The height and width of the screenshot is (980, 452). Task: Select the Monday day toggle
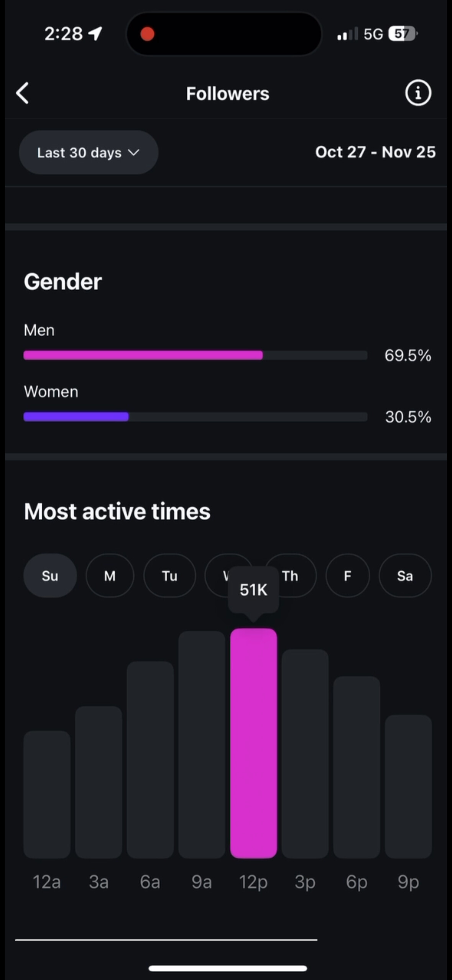[110, 576]
